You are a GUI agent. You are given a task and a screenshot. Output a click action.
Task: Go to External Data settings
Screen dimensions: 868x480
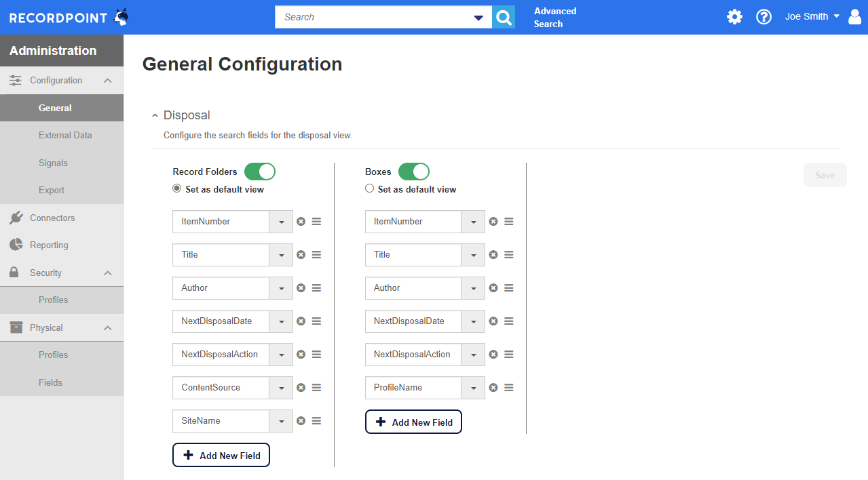tap(62, 136)
